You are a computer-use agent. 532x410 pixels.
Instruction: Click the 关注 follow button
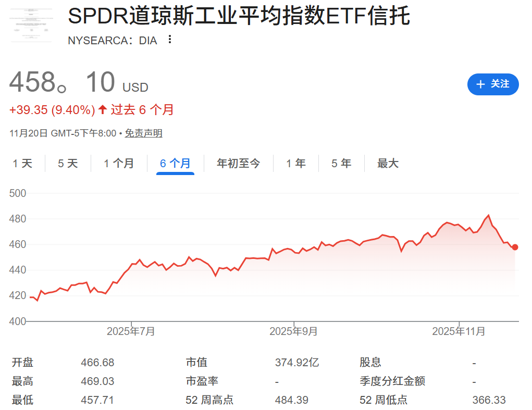pos(493,84)
